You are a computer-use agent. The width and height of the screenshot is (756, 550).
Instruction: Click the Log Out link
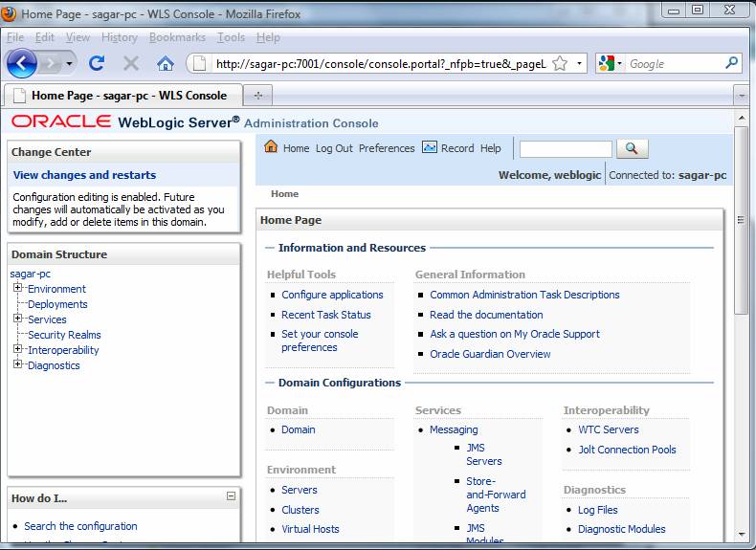334,148
